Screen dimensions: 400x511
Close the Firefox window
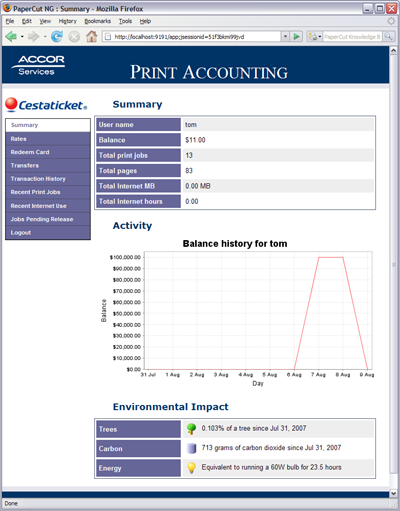point(391,8)
